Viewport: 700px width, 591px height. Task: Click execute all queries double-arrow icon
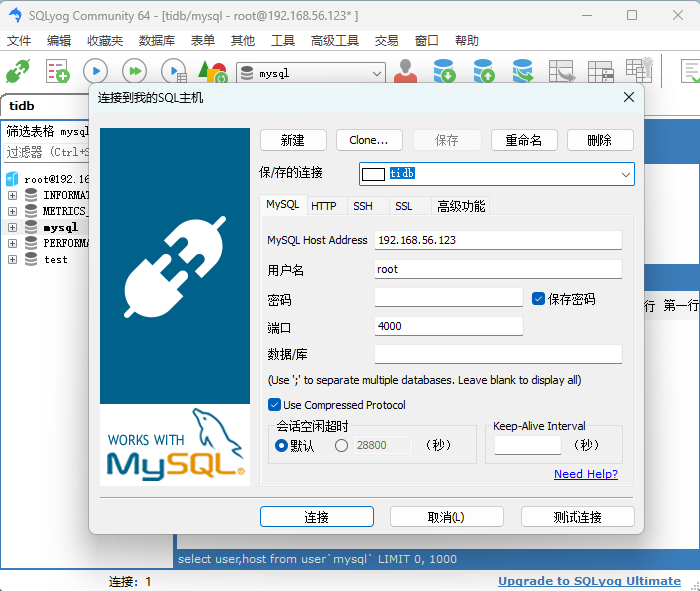tap(134, 72)
